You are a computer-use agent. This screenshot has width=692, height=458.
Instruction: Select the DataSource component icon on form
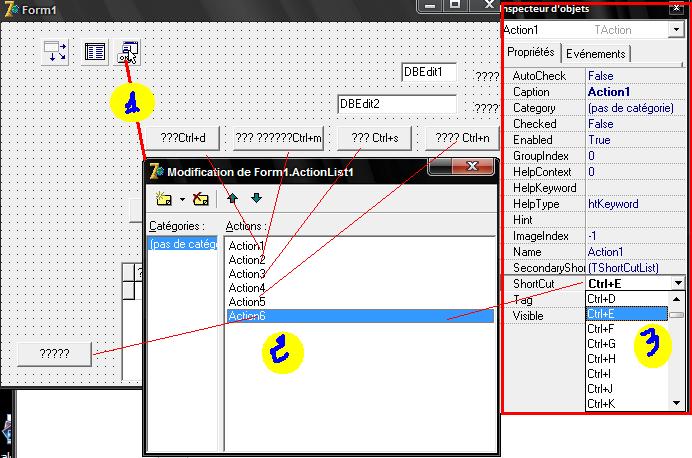tap(55, 52)
